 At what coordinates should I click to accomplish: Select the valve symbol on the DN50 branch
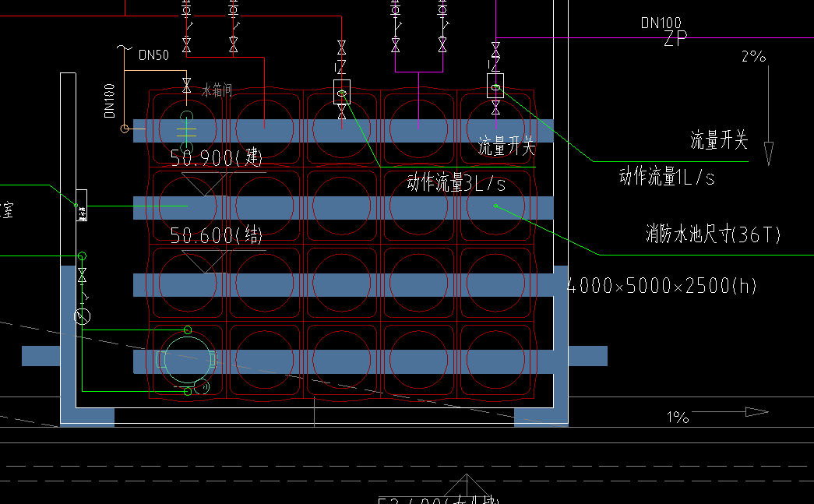(x=186, y=86)
